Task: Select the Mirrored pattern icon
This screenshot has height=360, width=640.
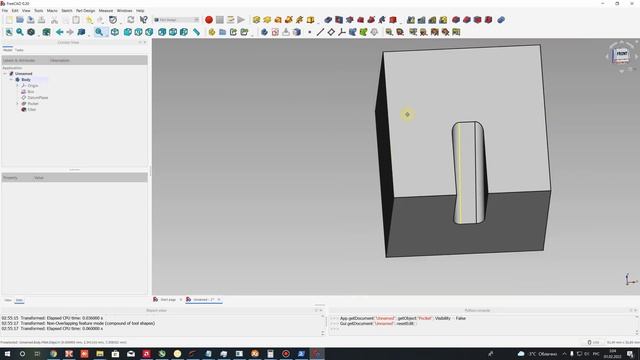Action: click(411, 20)
